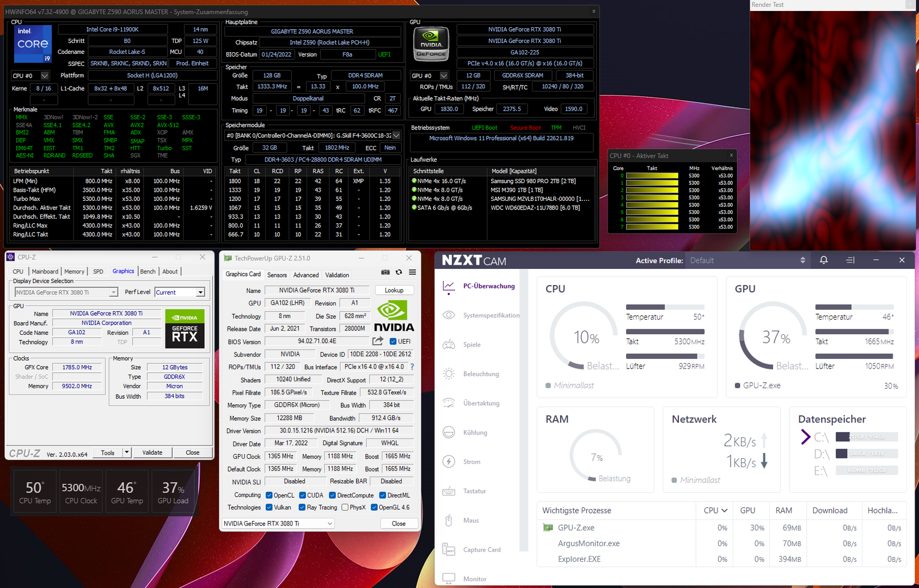Open the Perf Level dropdown in CPU-Z
Screen dimensions: 919x588
(200, 292)
